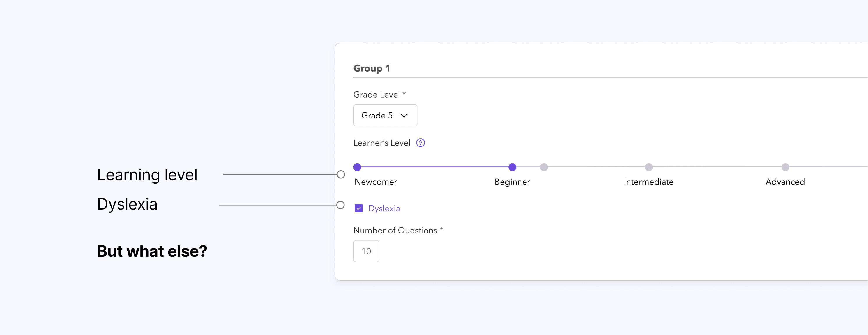Click the Newcomer level label
Viewport: 868px width, 335px height.
pyautogui.click(x=376, y=182)
